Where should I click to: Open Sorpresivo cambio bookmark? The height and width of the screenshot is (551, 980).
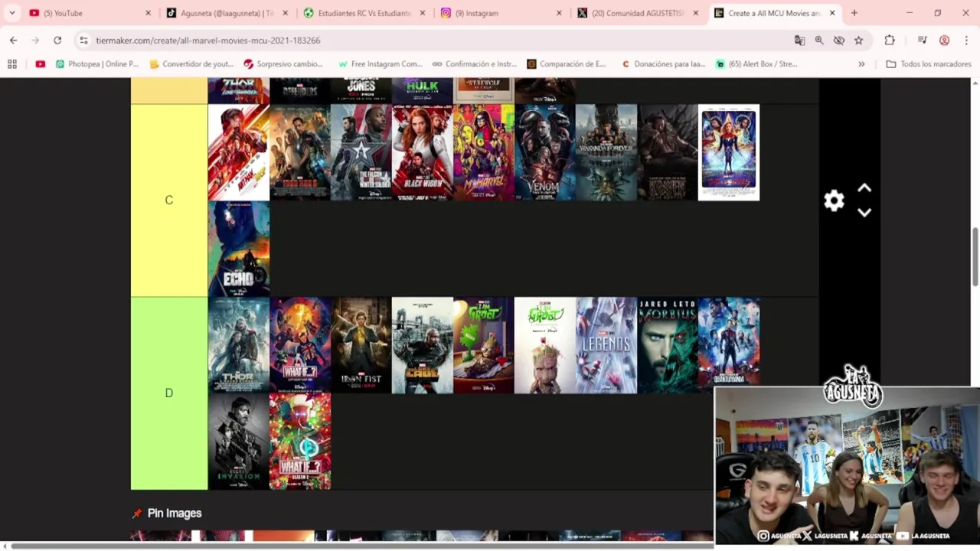click(x=283, y=64)
